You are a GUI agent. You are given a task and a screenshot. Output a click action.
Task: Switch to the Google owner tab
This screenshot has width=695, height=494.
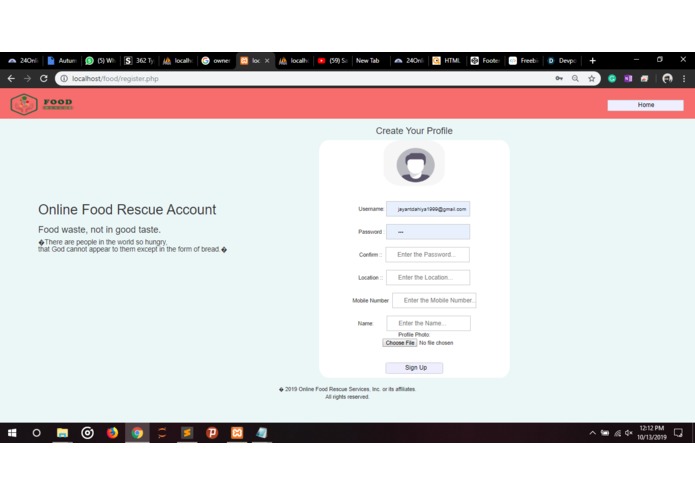pyautogui.click(x=216, y=61)
